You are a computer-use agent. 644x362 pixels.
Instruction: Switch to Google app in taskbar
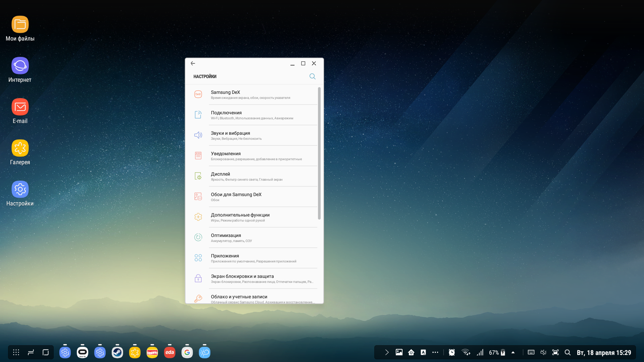coord(187,352)
